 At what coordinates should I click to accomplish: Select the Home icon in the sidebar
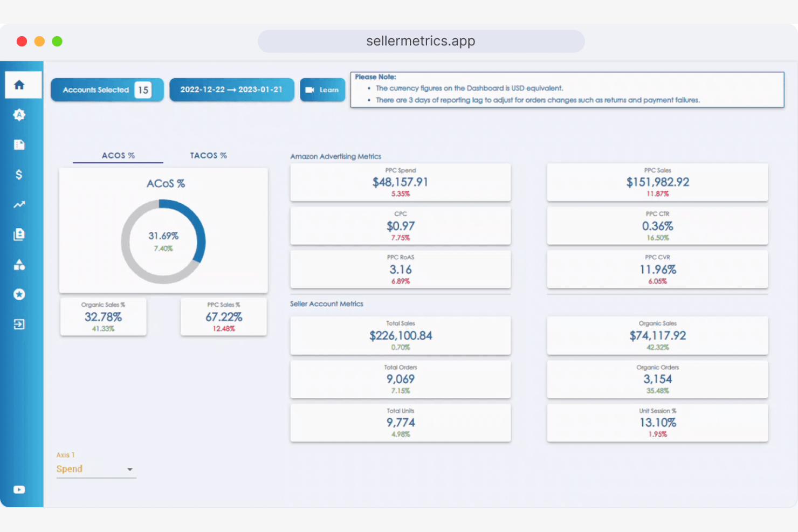pos(19,84)
